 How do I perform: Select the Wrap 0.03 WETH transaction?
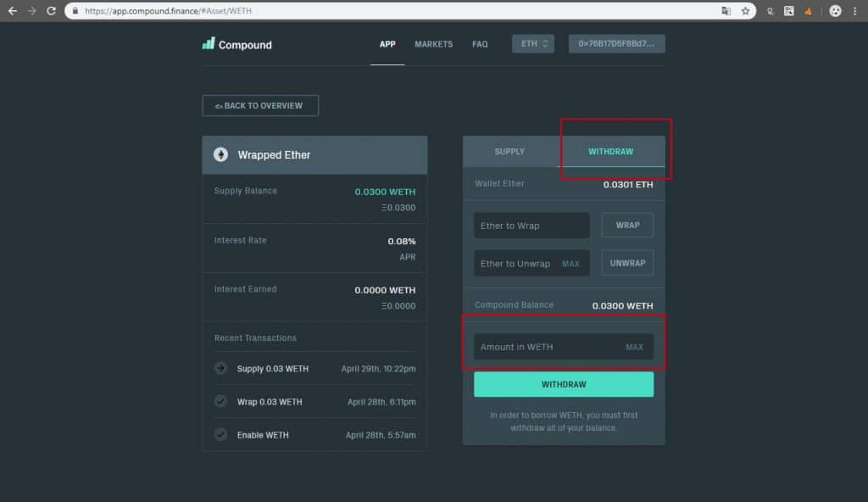pos(314,402)
